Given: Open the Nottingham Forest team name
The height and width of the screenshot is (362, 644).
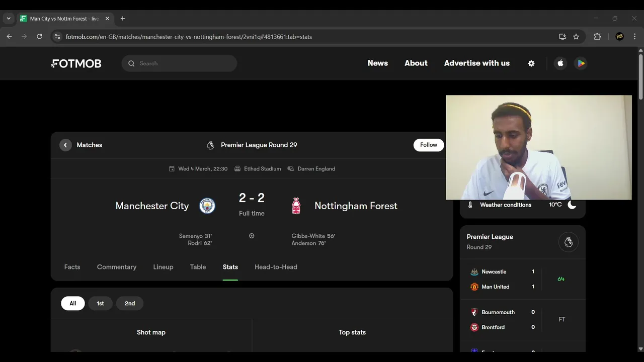Looking at the screenshot, I should [x=356, y=206].
